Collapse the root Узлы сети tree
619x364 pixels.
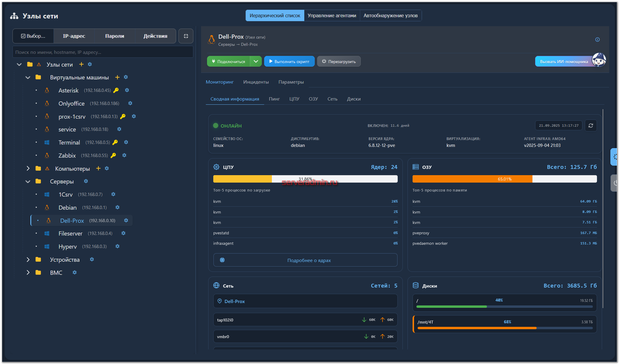(x=19, y=64)
